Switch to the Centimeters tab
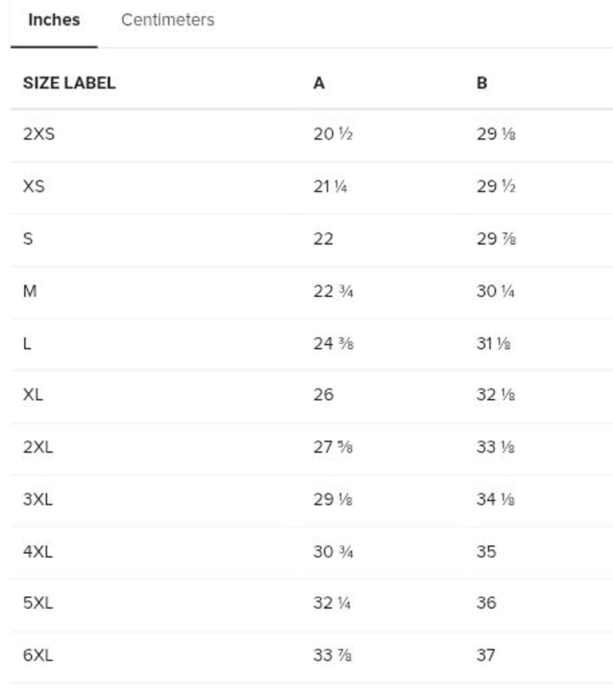This screenshot has width=613, height=700. click(168, 21)
